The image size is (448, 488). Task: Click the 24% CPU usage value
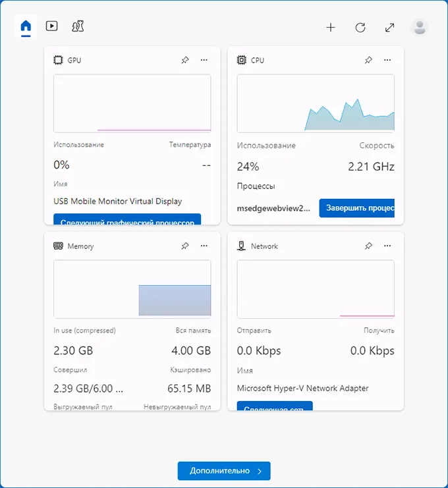click(248, 167)
